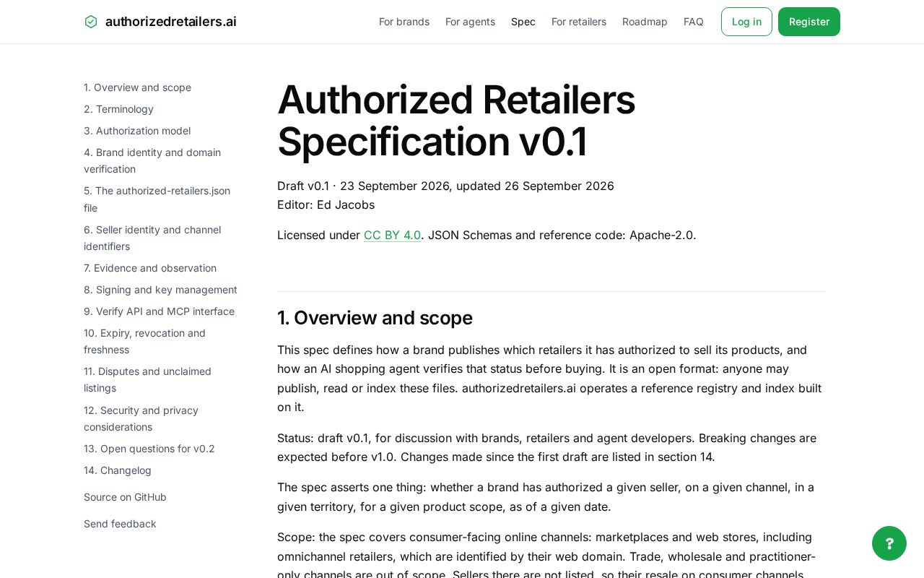Go to Evidence and observation section
The width and height of the screenshot is (924, 578).
(150, 268)
